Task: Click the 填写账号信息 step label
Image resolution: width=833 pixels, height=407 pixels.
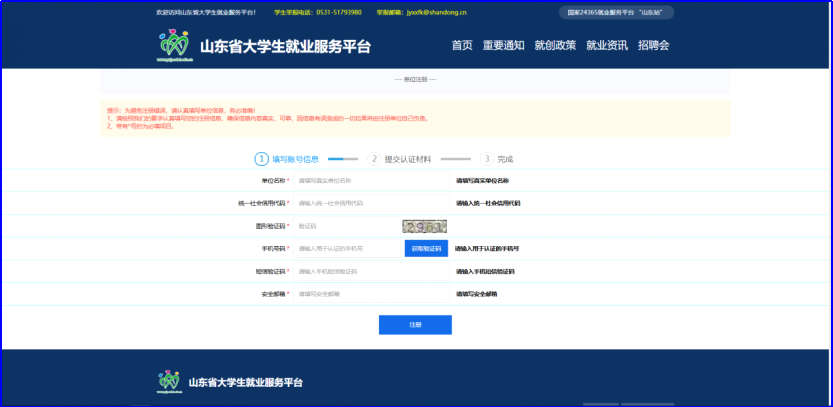Action: tap(295, 159)
